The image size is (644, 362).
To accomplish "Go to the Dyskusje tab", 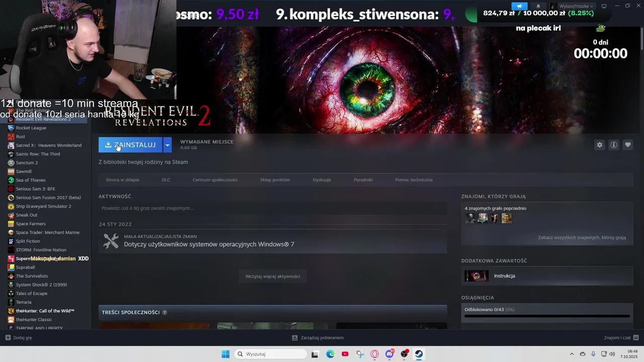I will tap(322, 179).
